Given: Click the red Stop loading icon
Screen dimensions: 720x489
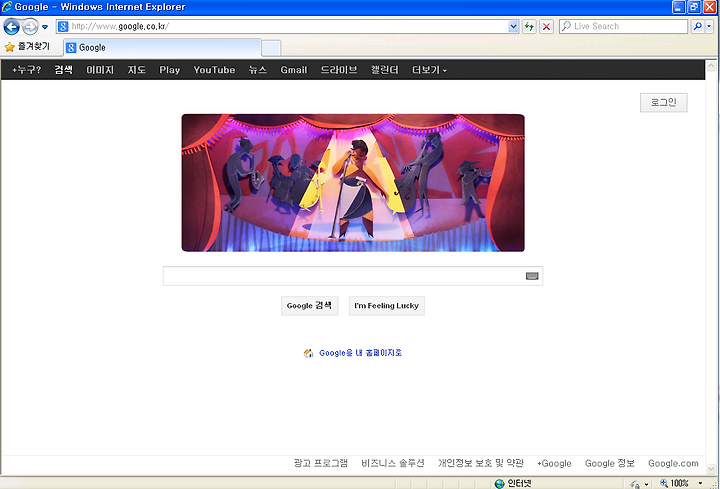Looking at the screenshot, I should pos(546,26).
